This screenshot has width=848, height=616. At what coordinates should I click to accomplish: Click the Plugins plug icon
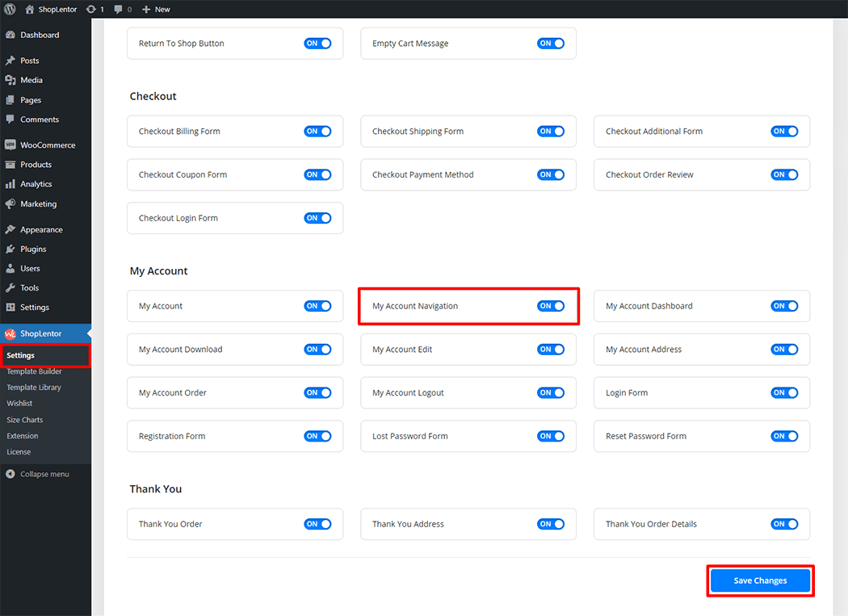click(10, 249)
